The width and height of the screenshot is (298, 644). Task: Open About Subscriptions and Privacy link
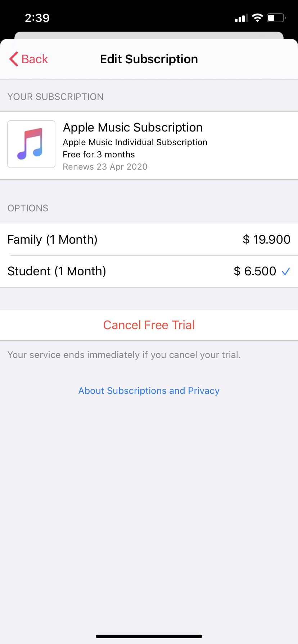point(149,391)
